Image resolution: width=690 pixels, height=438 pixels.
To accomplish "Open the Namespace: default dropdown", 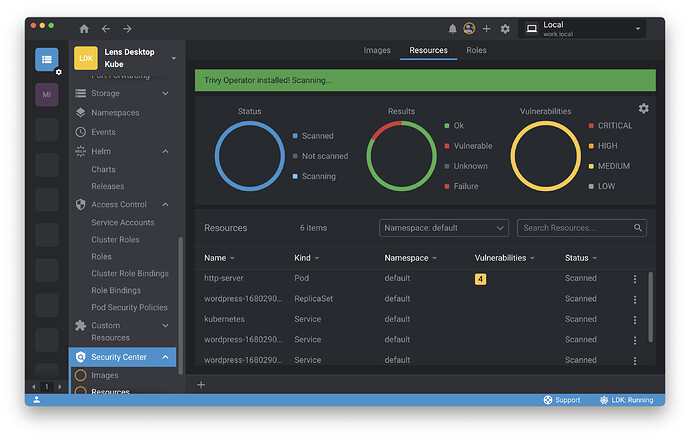I will (444, 228).
